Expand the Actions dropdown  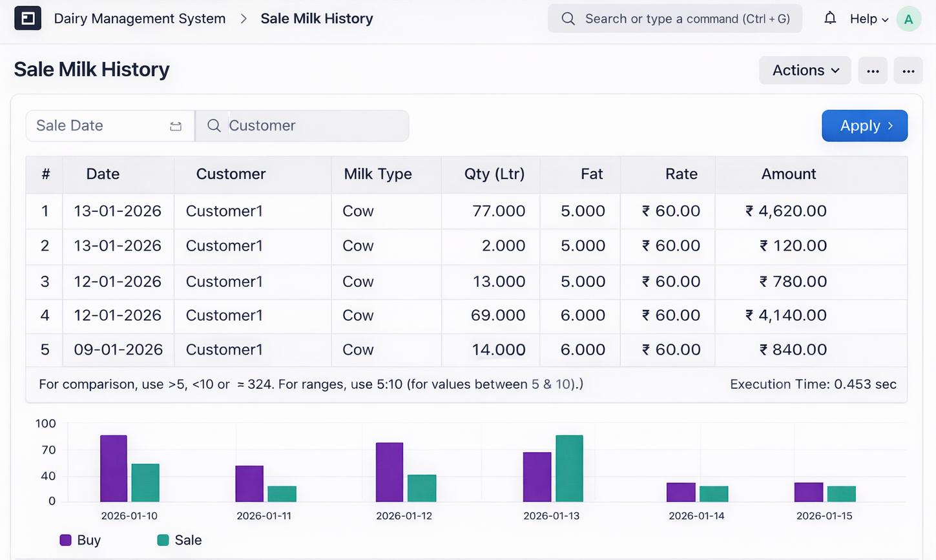(x=805, y=70)
